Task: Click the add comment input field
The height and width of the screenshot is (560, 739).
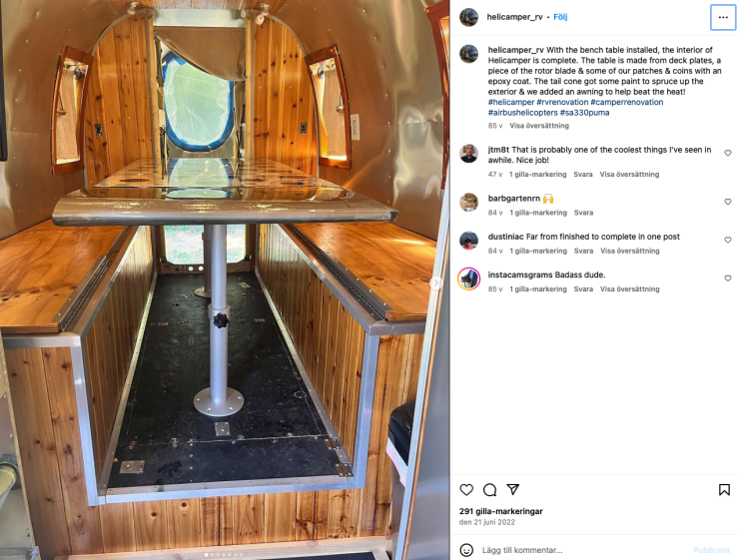Action: click(584, 550)
